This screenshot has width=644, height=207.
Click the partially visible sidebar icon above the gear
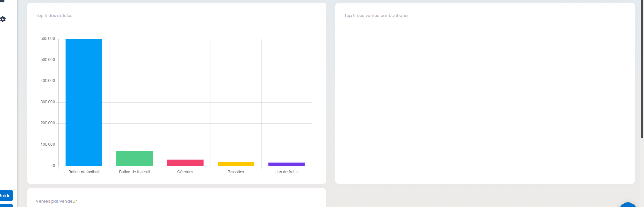tap(2, 1)
